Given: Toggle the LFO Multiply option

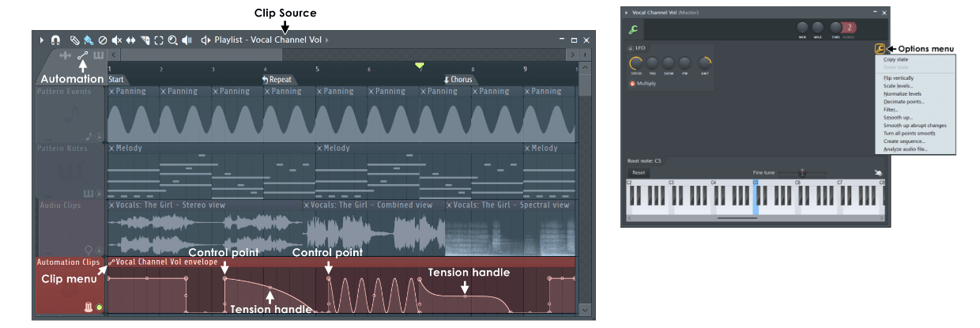Looking at the screenshot, I should tap(631, 83).
